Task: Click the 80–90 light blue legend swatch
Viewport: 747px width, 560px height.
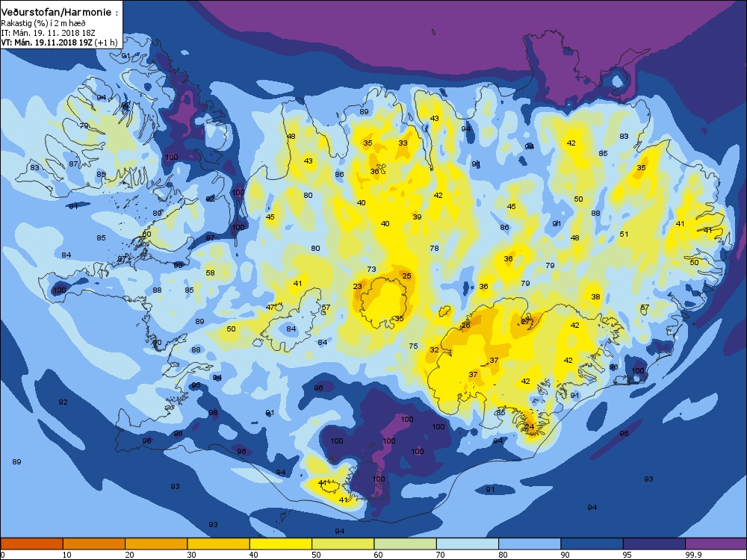Action: [530, 544]
